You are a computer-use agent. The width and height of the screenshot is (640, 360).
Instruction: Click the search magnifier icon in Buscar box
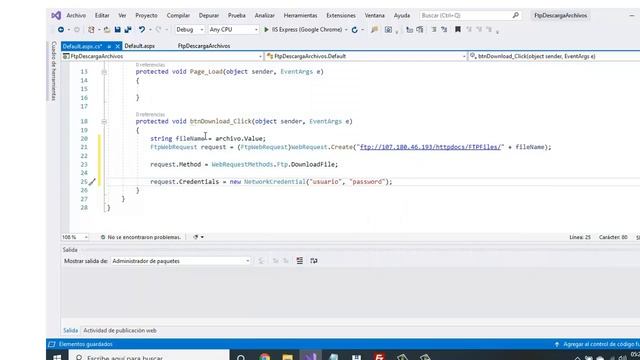[516, 15]
